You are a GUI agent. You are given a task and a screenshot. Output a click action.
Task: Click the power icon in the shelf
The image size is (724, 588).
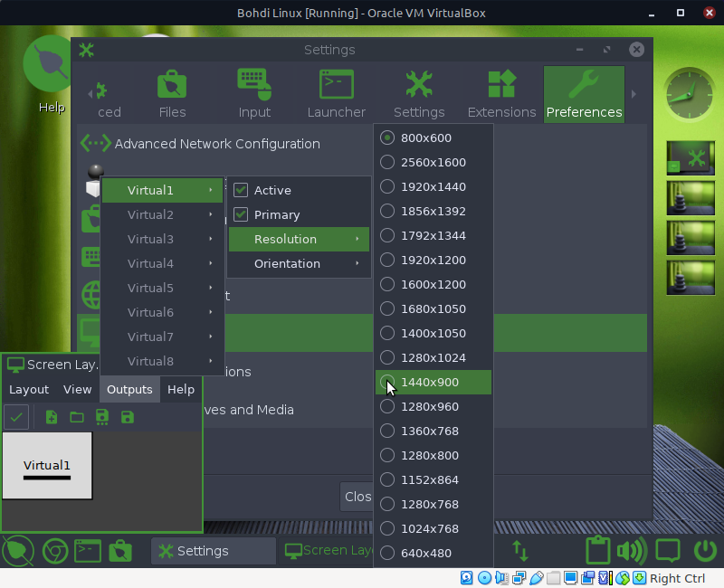[x=705, y=550]
